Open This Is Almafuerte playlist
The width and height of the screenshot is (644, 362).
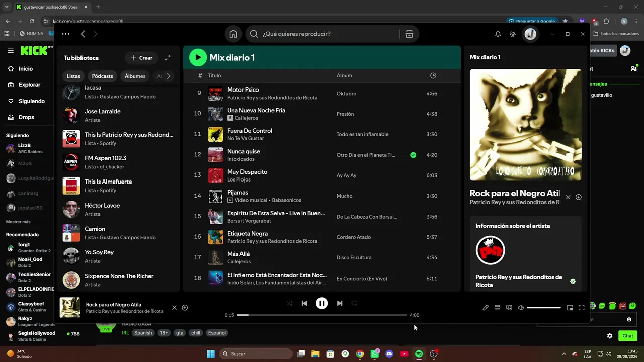click(x=118, y=186)
